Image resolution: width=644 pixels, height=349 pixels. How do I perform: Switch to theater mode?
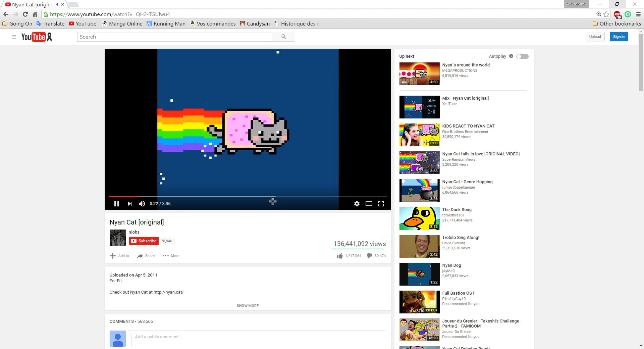369,204
